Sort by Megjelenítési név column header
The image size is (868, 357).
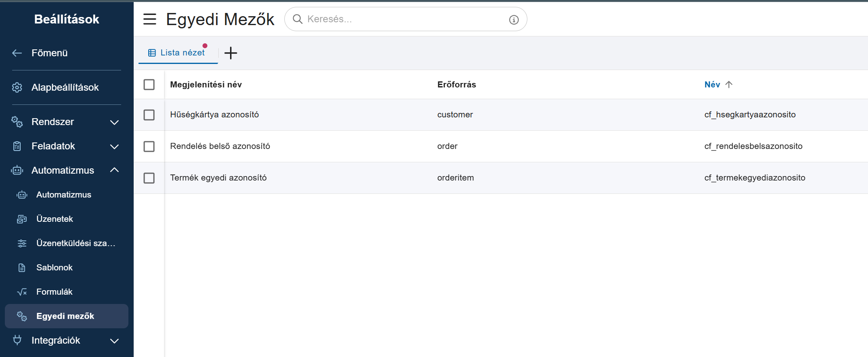[x=206, y=85]
